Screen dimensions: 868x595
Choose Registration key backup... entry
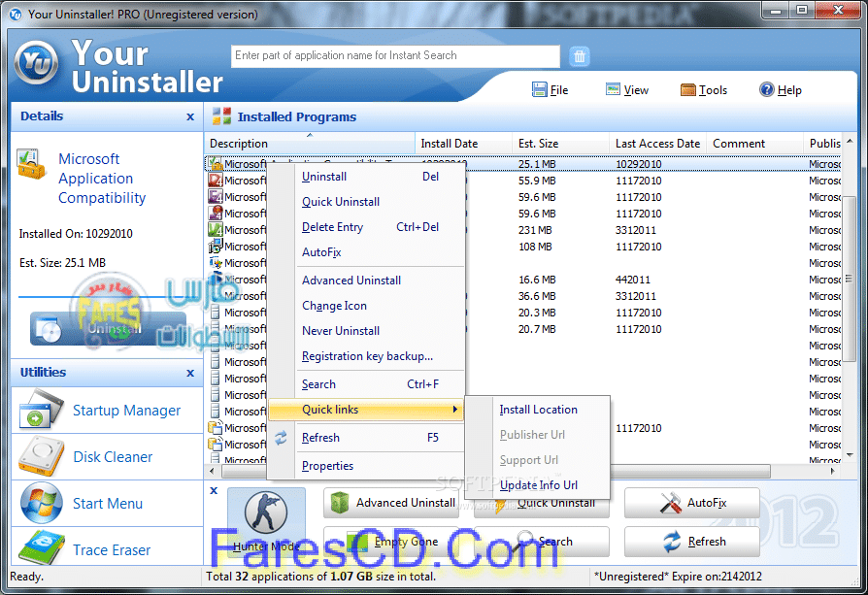click(x=366, y=356)
